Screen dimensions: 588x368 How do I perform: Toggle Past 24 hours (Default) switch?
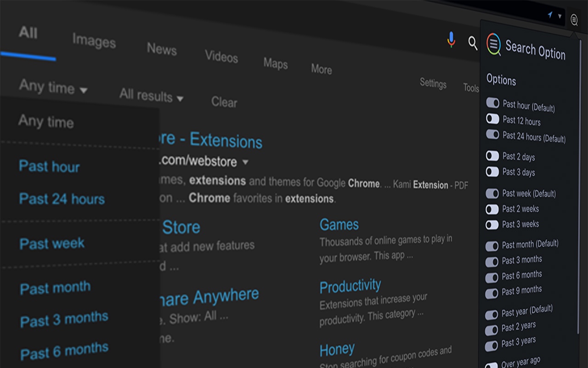coord(492,134)
